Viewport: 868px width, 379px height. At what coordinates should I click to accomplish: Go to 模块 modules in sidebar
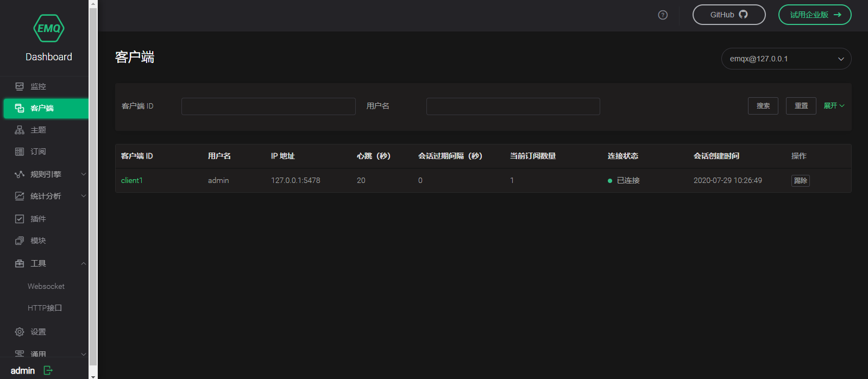38,241
